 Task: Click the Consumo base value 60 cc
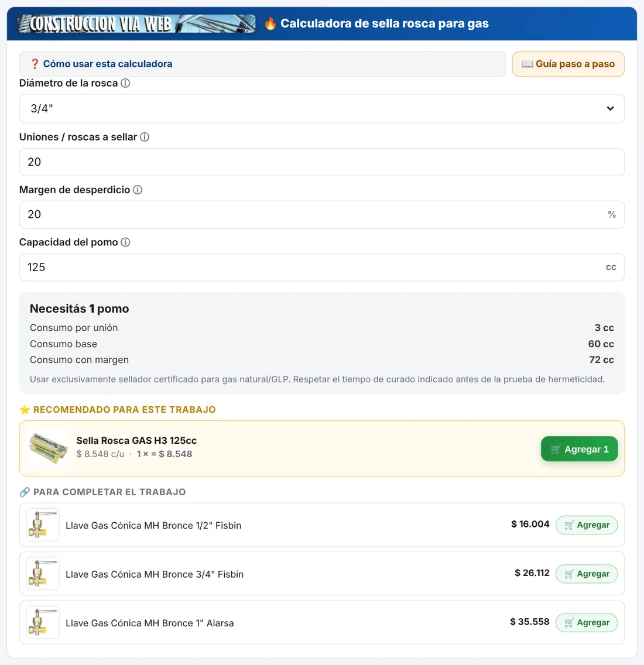click(601, 344)
